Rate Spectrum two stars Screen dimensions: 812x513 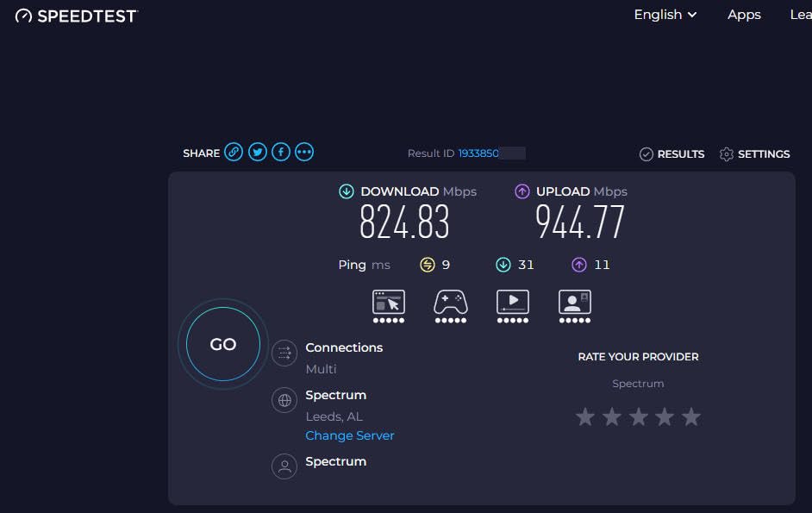(x=612, y=416)
